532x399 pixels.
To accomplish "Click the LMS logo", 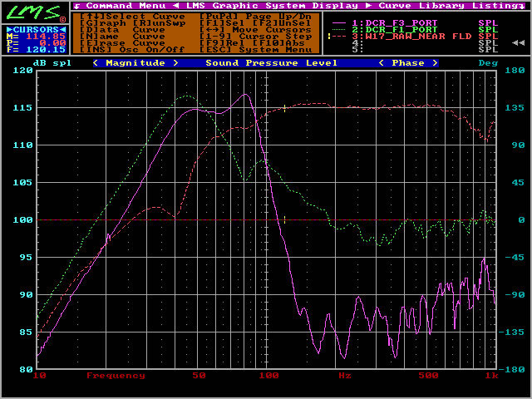I will pyautogui.click(x=34, y=13).
